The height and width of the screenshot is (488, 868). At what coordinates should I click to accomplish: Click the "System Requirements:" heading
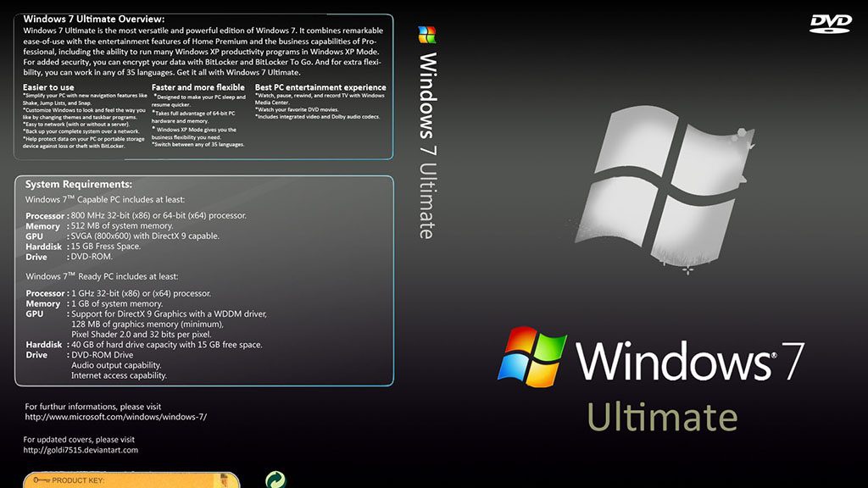coord(79,184)
